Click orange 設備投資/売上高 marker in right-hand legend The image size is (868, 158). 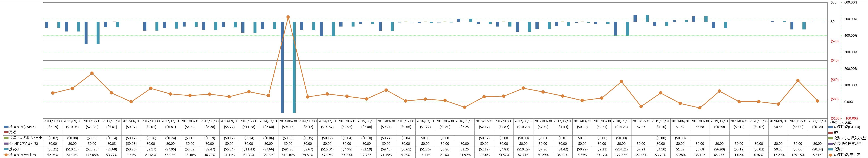[x=830, y=155]
